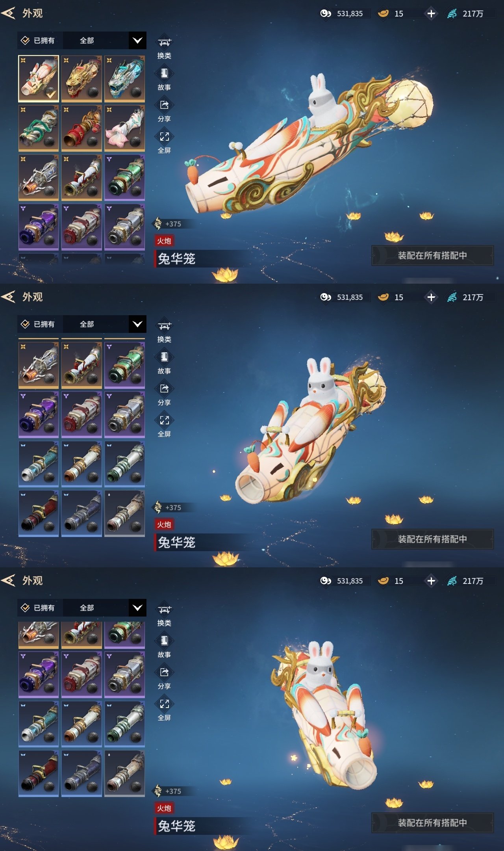Click 装配在所有搭配中 button in the bottom screenshot
The image size is (504, 851).
click(432, 823)
